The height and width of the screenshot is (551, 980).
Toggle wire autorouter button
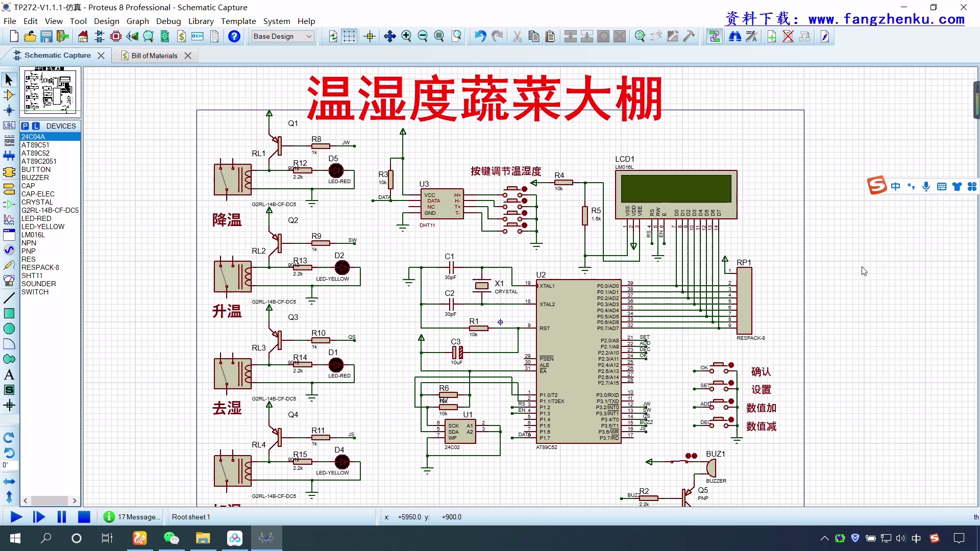[715, 36]
